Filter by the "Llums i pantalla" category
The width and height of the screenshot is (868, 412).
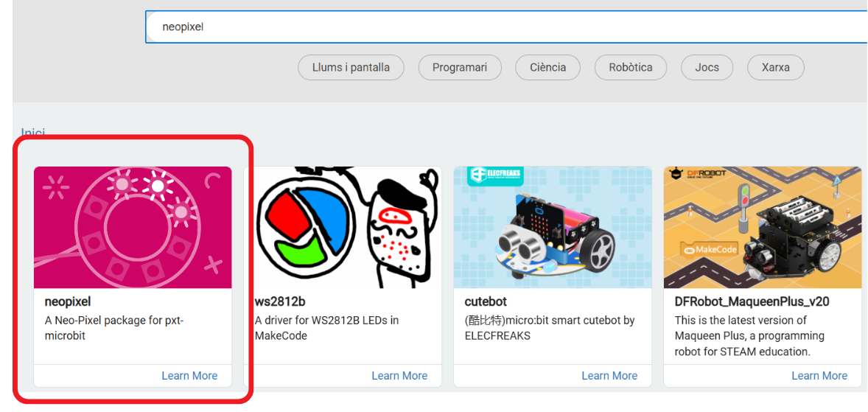(x=351, y=67)
